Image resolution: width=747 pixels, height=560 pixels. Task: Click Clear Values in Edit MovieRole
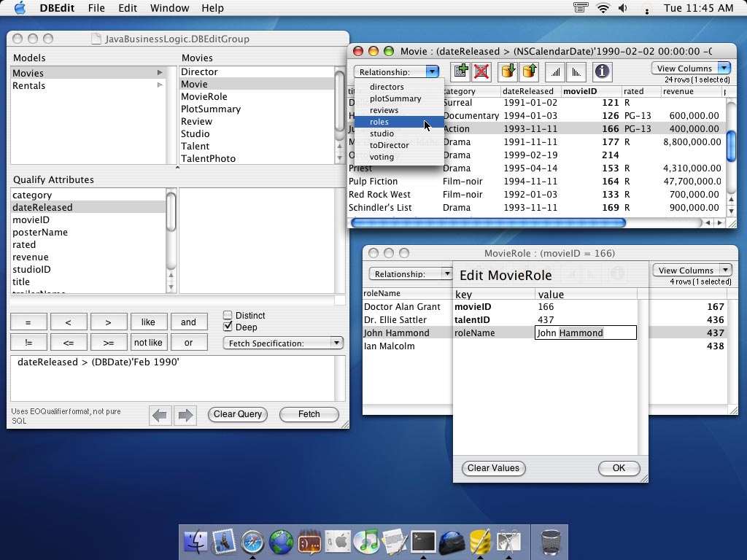tap(493, 468)
